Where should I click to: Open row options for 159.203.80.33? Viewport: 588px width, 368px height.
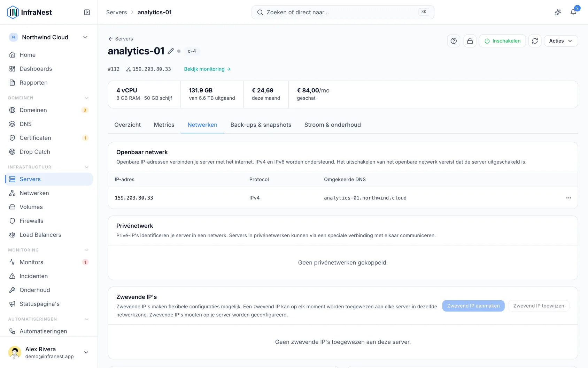coord(568,198)
